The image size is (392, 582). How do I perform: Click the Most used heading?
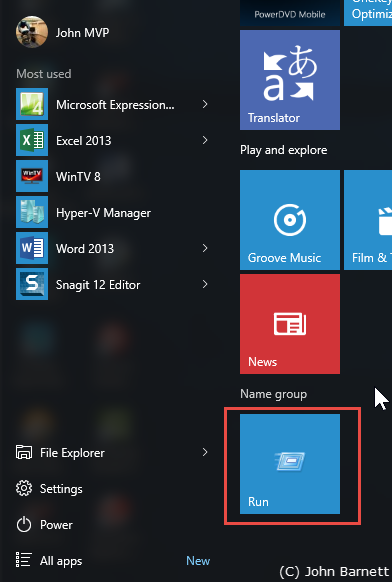pyautogui.click(x=44, y=74)
